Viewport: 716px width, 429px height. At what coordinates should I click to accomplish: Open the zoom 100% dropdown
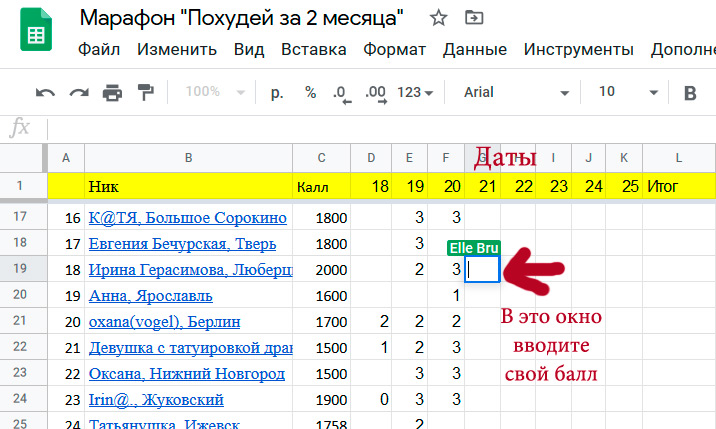[213, 92]
